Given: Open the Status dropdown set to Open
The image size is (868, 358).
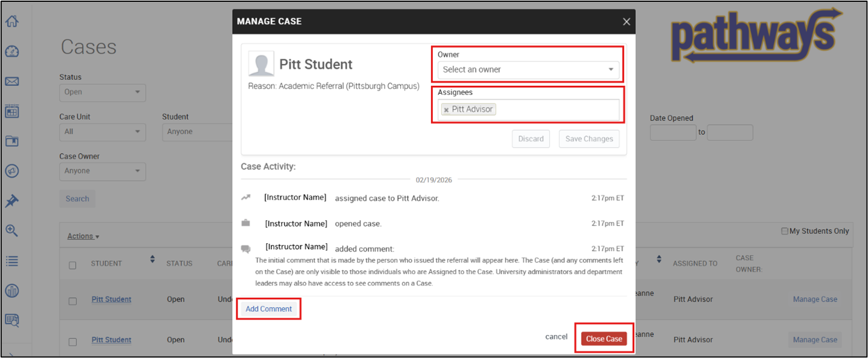Looking at the screenshot, I should coord(102,93).
